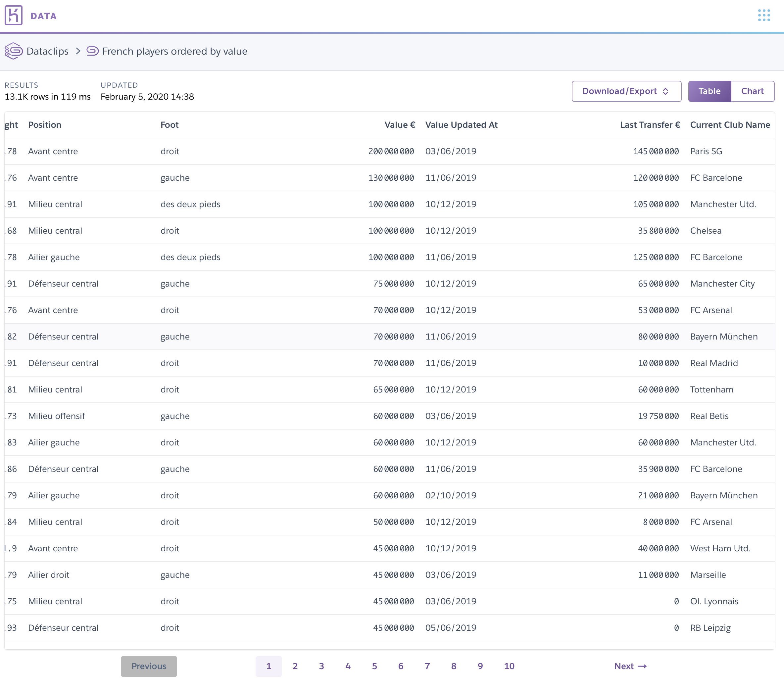The width and height of the screenshot is (784, 685).
Task: Click the Dataclips stack icon
Action: click(x=14, y=51)
